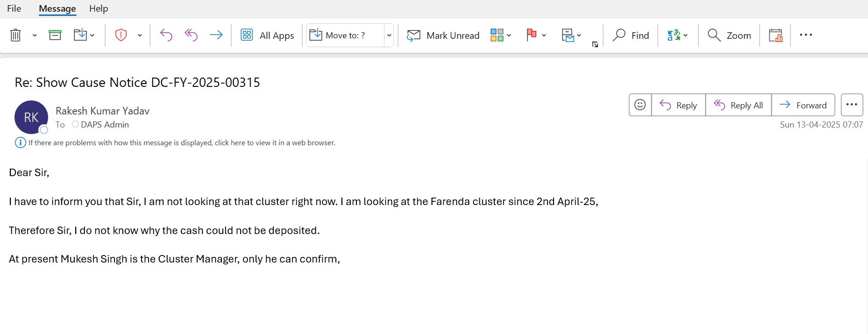
Task: Click the toolbar Reply All double-arrow icon
Action: [191, 35]
